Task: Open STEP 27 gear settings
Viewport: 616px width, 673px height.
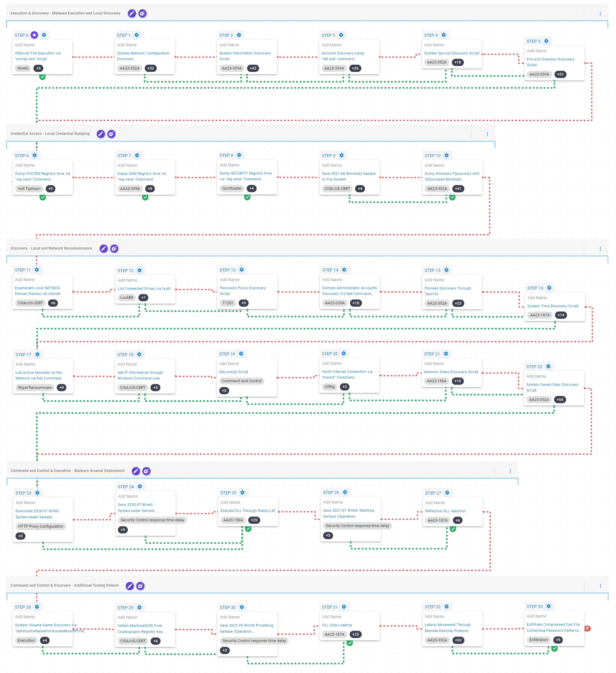Action: 447,493
